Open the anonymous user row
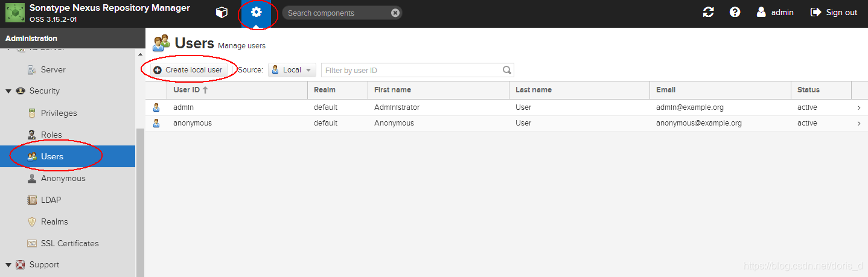The width and height of the screenshot is (868, 277). [506, 123]
